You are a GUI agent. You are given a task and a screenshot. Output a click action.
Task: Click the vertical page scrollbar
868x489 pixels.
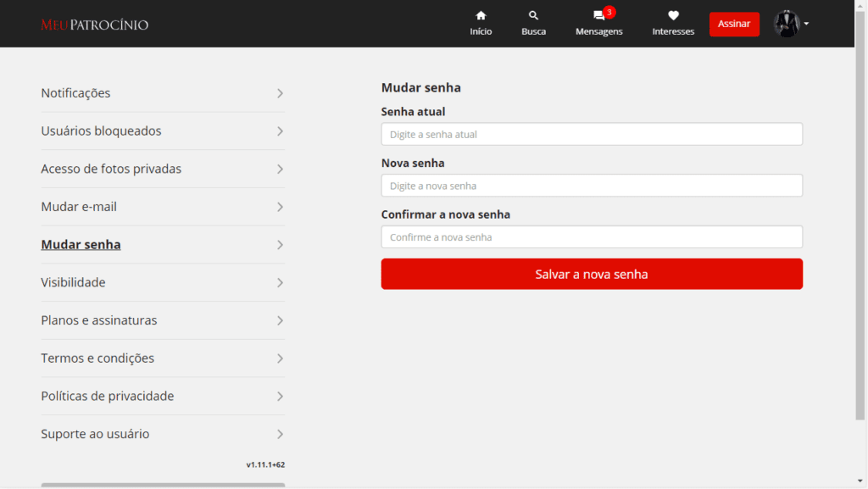click(x=860, y=216)
